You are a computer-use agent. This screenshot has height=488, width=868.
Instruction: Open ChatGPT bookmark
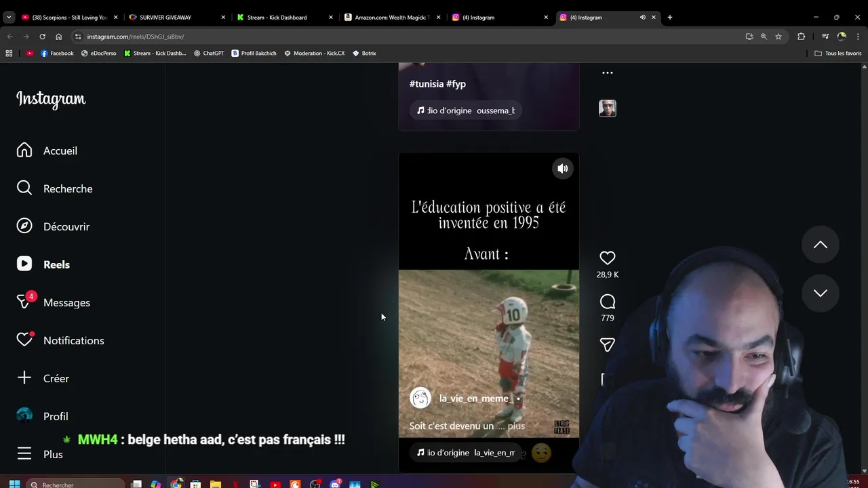pos(209,53)
